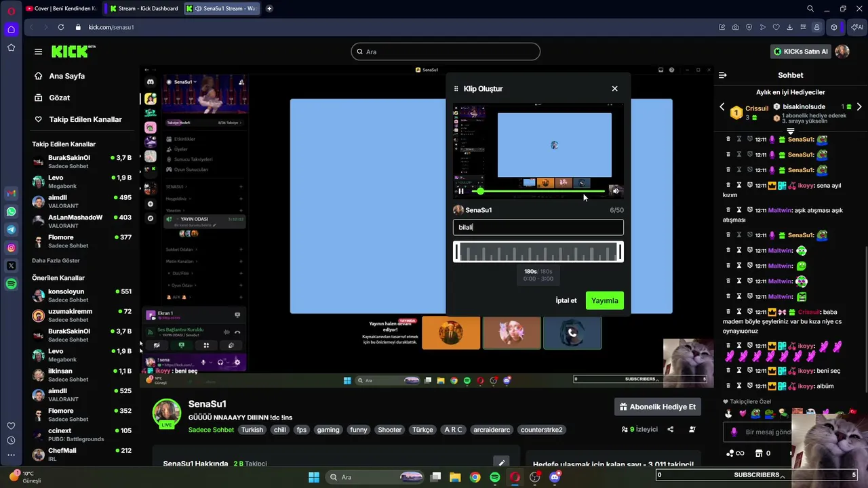Screen dimensions: 868x488
Task: Open WhatsApp in Opera sidebar
Action: click(11, 211)
